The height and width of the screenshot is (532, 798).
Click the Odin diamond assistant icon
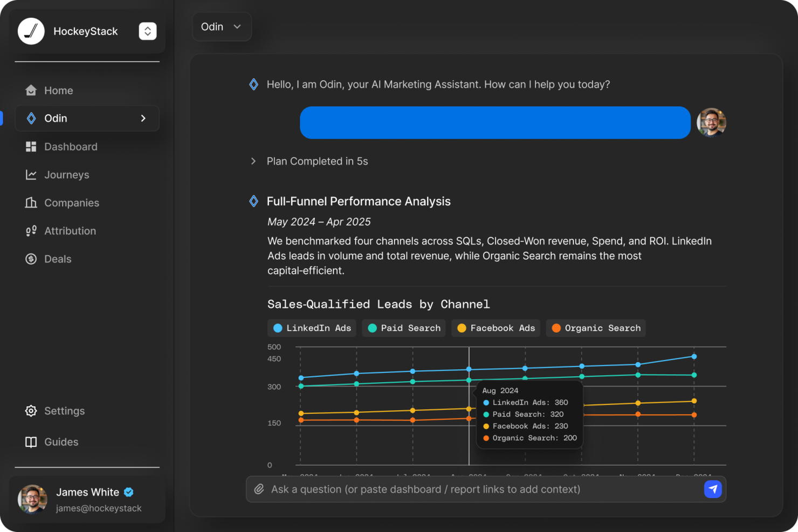tap(31, 118)
